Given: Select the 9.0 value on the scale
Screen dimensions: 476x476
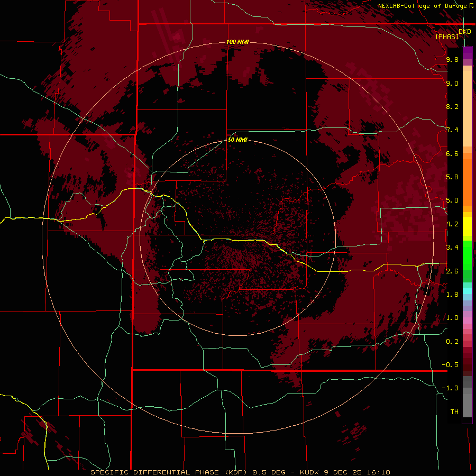Looking at the screenshot, I should [452, 83].
